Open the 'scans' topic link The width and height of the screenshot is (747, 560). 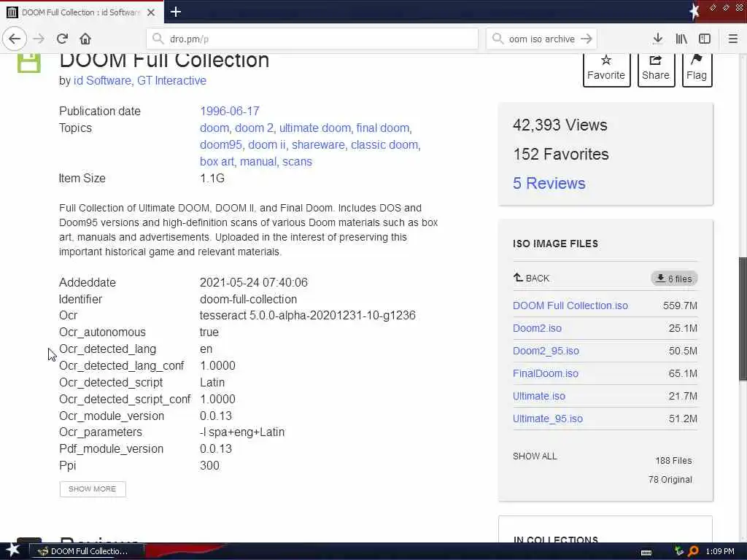pyautogui.click(x=298, y=161)
